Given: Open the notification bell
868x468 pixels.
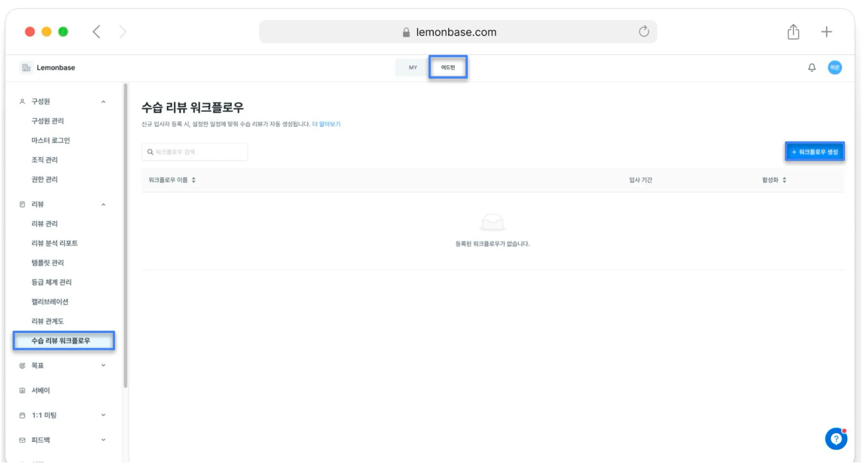Looking at the screenshot, I should [x=812, y=68].
